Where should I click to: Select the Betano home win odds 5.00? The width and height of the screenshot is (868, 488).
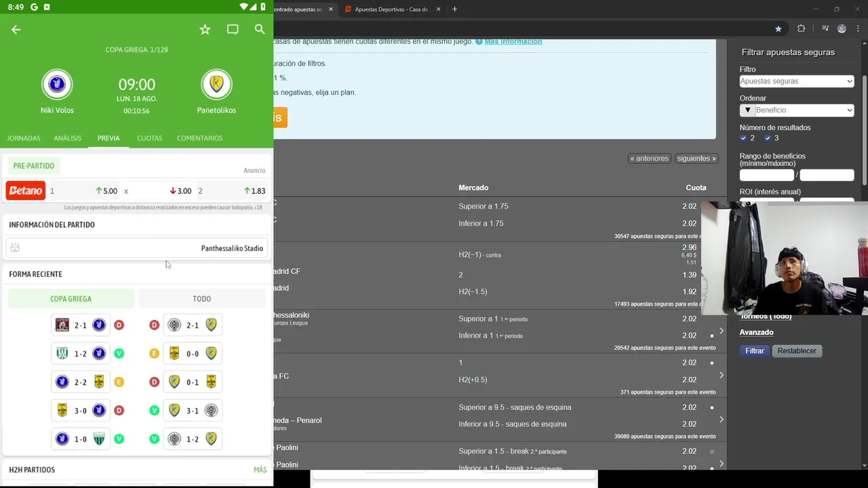pos(83,191)
